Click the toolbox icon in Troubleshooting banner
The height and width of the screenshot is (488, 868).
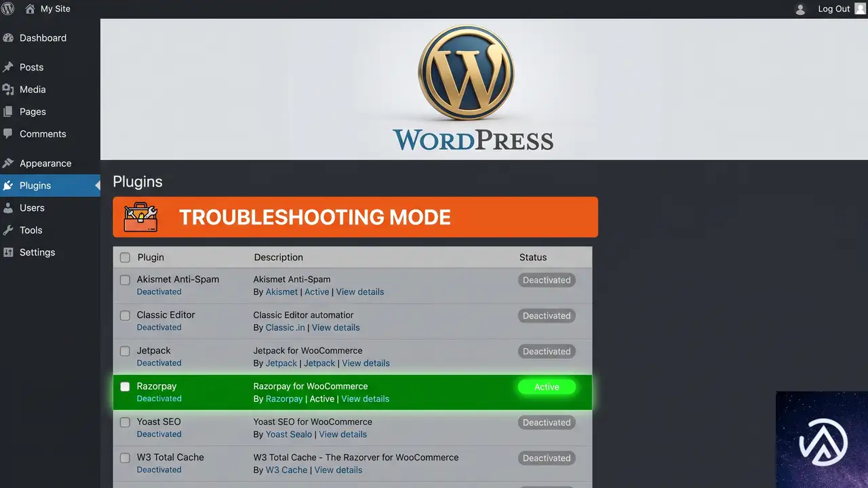(x=141, y=217)
